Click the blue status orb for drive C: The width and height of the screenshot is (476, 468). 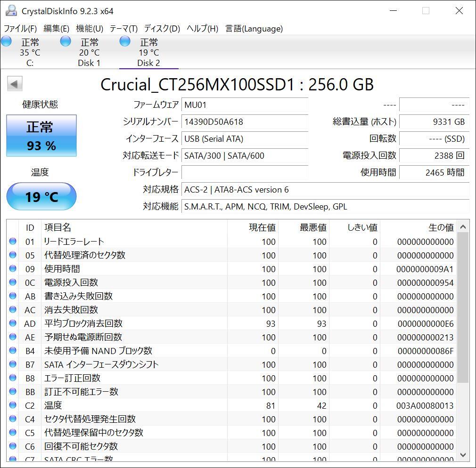pyautogui.click(x=7, y=41)
